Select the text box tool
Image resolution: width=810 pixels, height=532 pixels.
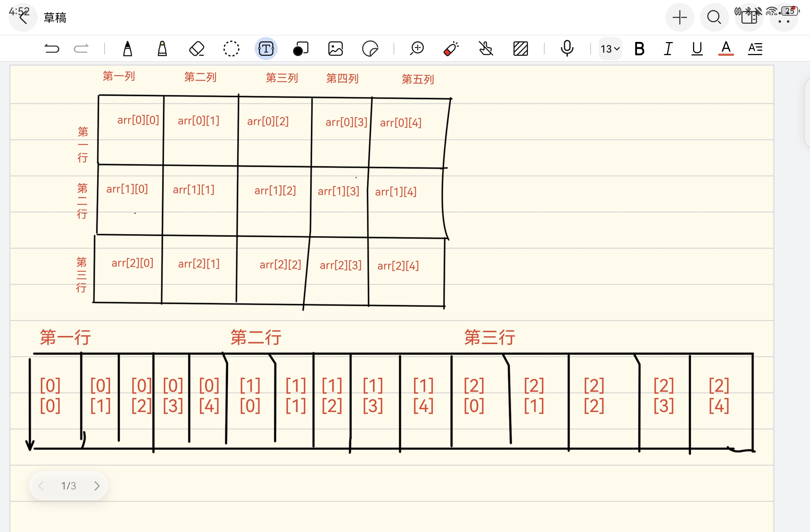coord(266,49)
